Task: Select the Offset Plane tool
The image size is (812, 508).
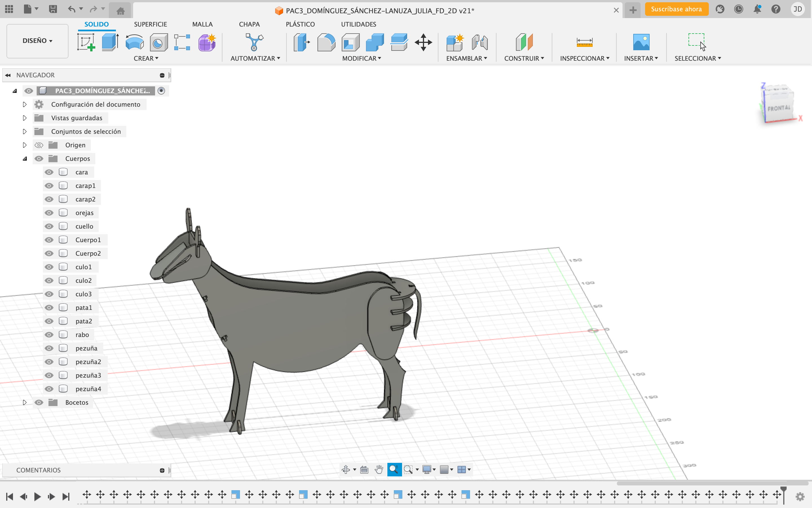Action: (x=524, y=42)
